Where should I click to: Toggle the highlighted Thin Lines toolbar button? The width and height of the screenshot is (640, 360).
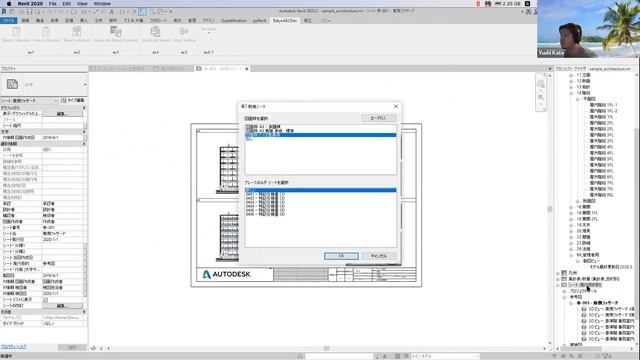(x=142, y=12)
